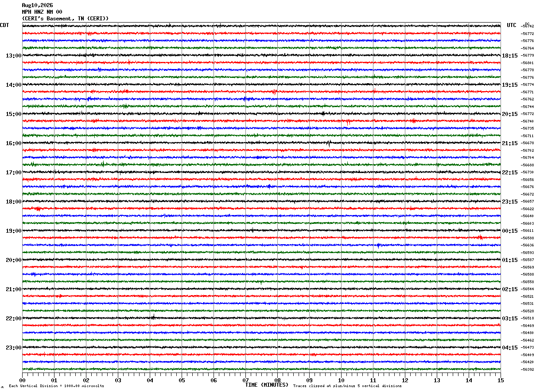Click the '07' minute tick label
The image size is (536, 392).
tap(245, 380)
